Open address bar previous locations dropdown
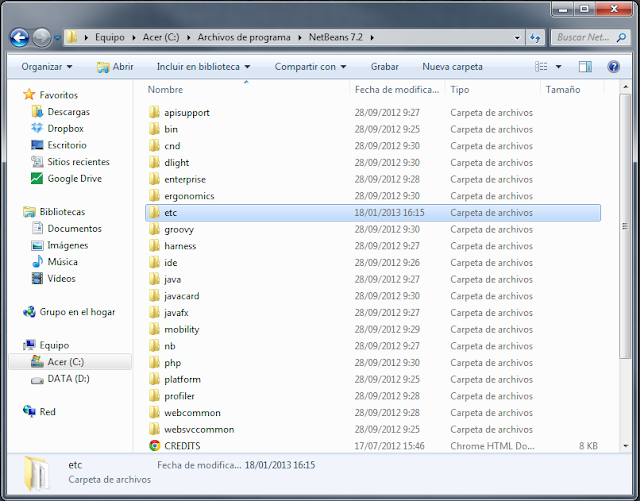Screen dimensions: 640x501 click(x=517, y=38)
